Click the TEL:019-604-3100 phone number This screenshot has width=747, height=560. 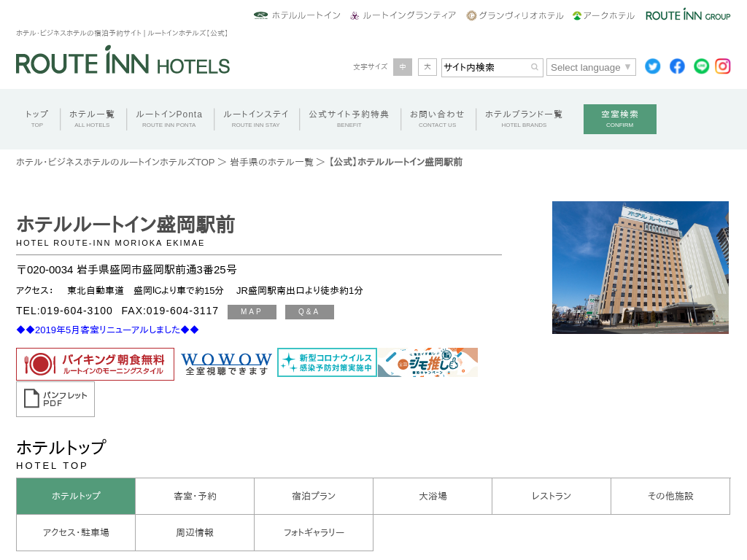[64, 311]
